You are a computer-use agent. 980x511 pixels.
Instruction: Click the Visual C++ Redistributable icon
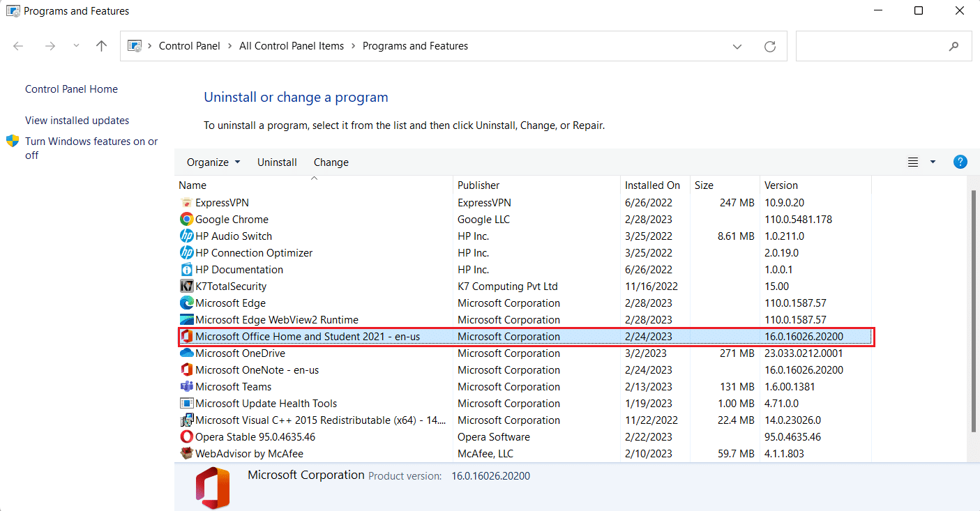click(x=186, y=420)
